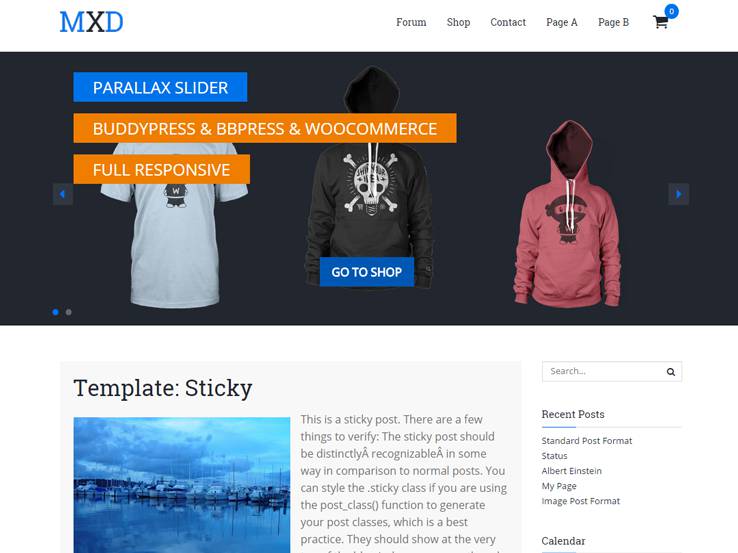Click the blue harbor post thumbnail
738x553 pixels.
pyautogui.click(x=182, y=485)
